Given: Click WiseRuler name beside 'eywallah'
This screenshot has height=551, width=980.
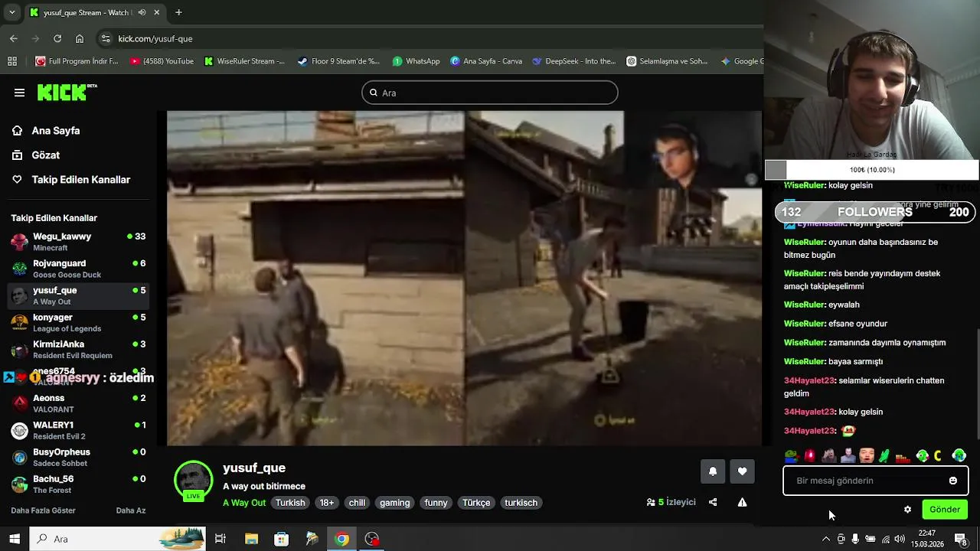Looking at the screenshot, I should tap(804, 305).
